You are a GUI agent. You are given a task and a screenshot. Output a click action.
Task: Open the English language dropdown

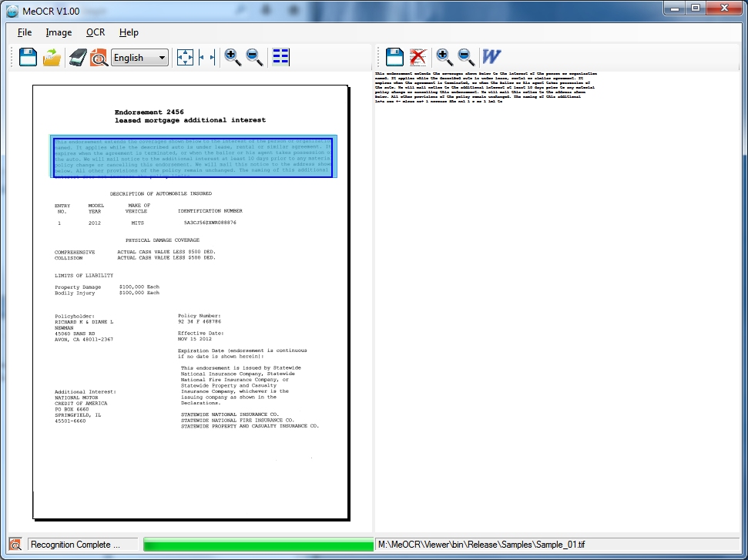pos(139,58)
